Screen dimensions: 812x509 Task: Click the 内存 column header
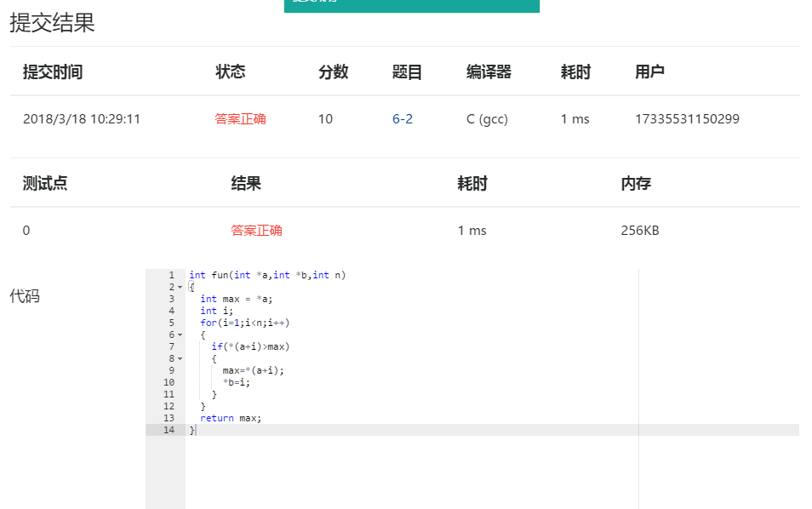click(x=636, y=183)
